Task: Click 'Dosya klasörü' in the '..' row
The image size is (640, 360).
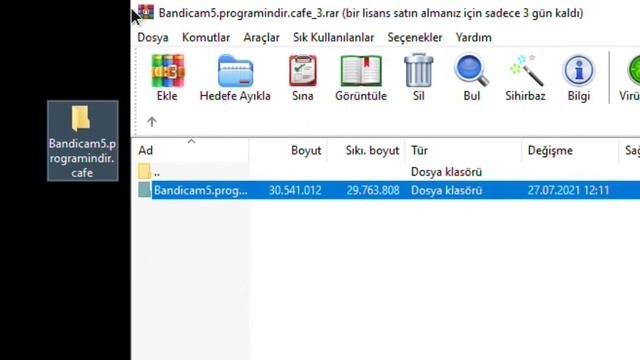Action: click(x=447, y=172)
